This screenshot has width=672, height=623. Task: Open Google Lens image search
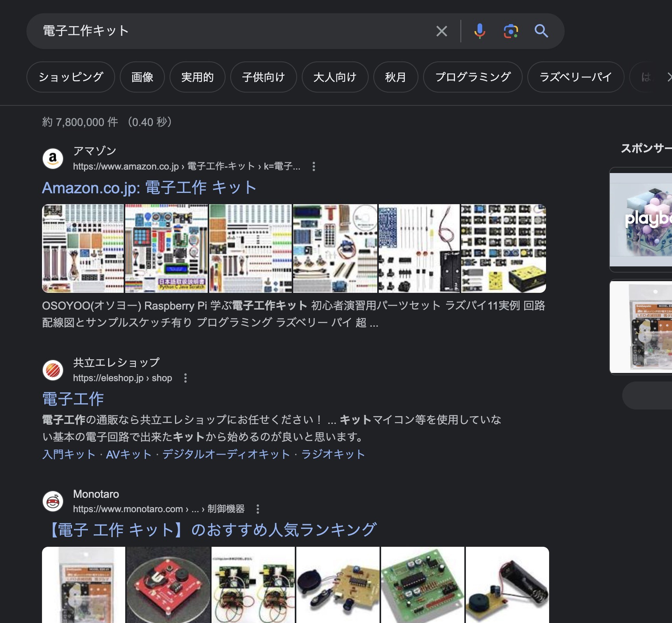click(x=510, y=31)
